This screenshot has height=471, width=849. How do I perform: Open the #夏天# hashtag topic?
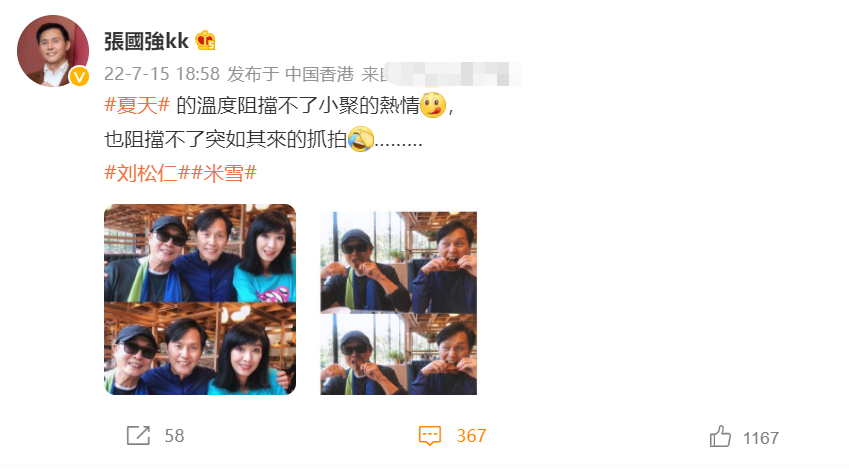coord(137,105)
